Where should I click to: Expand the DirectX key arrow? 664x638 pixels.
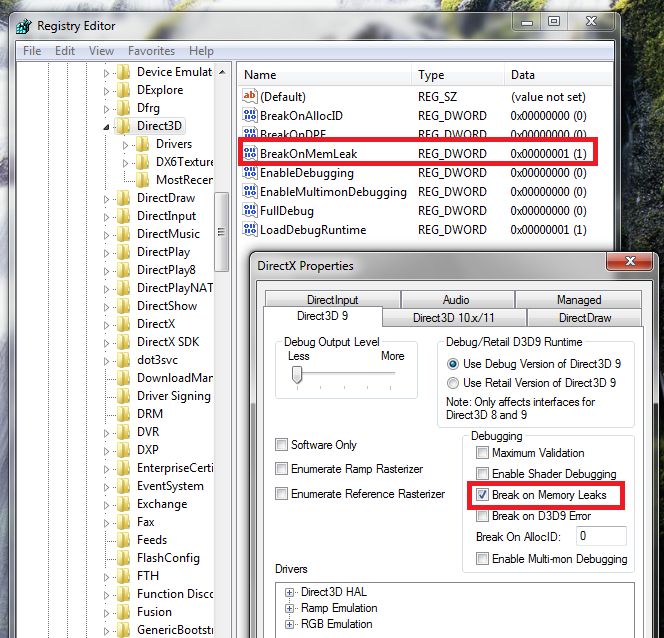pyautogui.click(x=106, y=325)
